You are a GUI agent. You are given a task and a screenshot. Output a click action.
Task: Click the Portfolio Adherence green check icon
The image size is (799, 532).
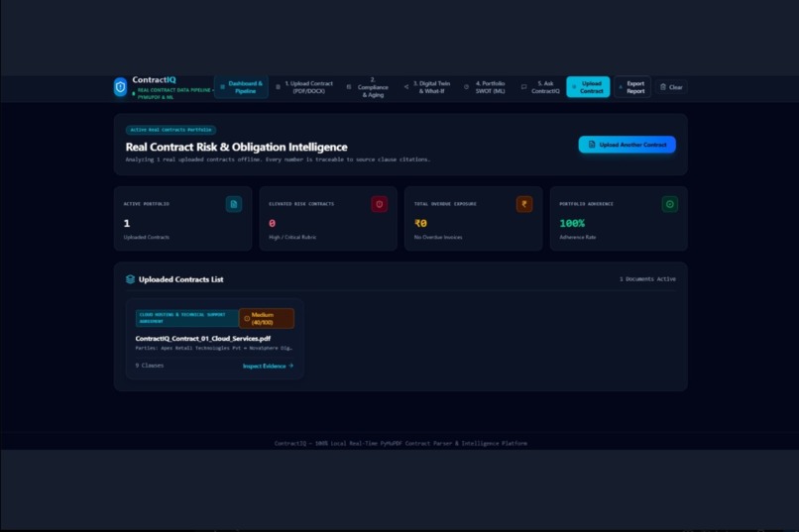[669, 204]
